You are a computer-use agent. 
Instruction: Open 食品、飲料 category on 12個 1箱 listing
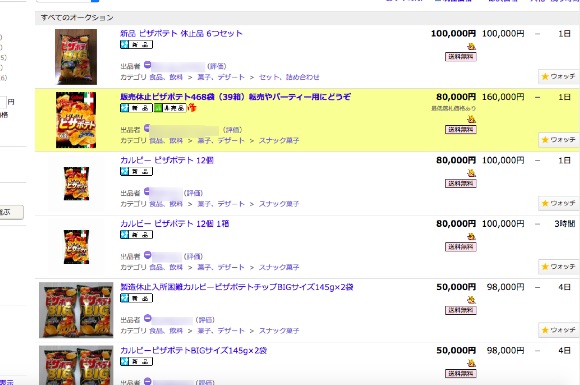point(166,267)
